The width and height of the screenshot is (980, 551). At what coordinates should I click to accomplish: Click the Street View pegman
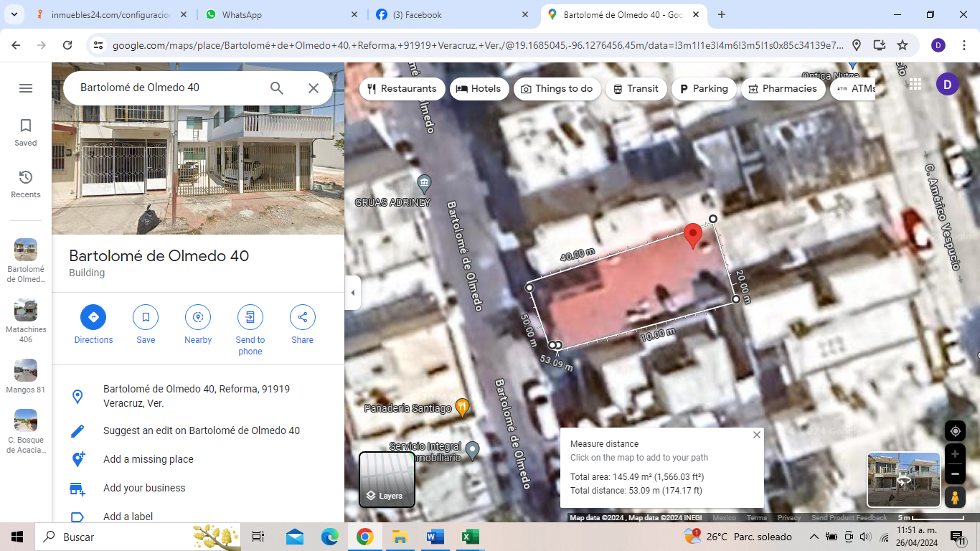point(955,496)
